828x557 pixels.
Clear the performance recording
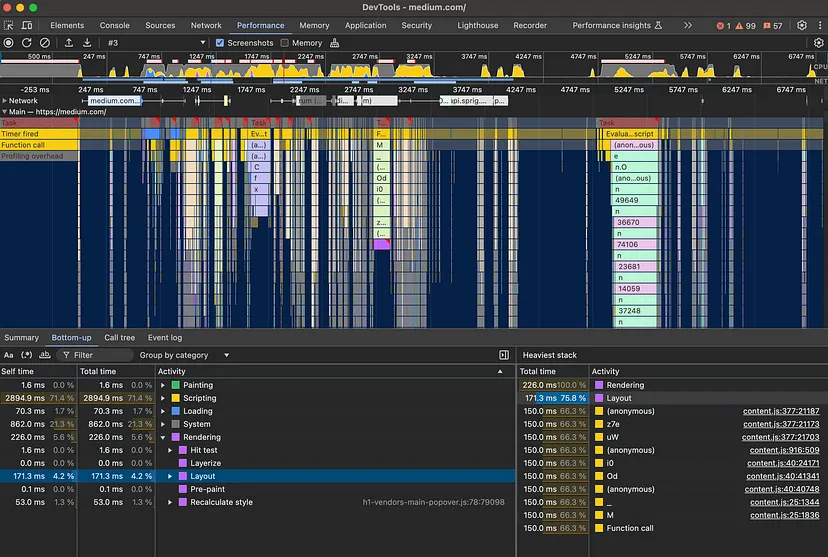(x=45, y=43)
